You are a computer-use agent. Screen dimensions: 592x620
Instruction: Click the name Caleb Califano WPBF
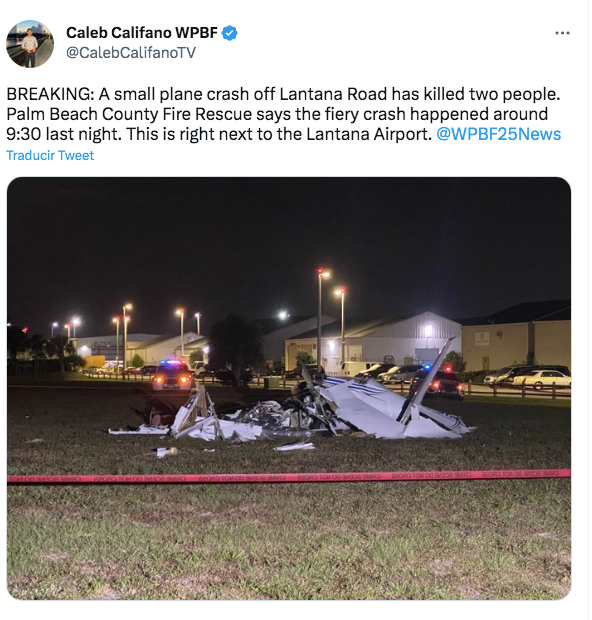142,33
